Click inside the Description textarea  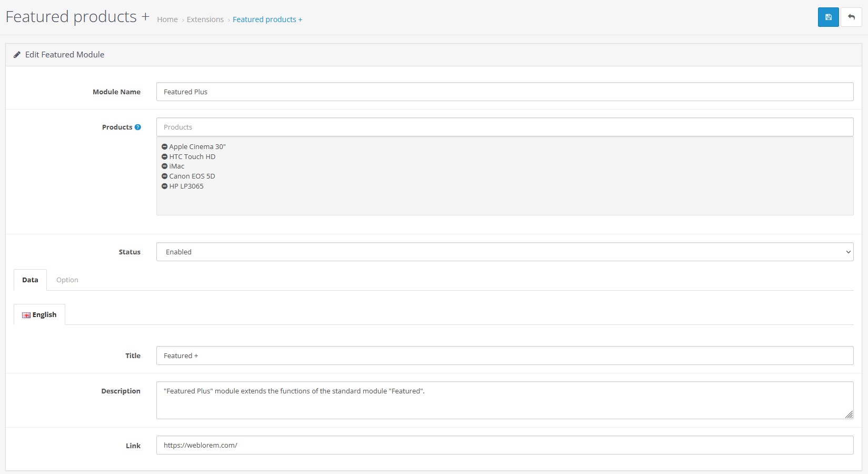(504, 400)
